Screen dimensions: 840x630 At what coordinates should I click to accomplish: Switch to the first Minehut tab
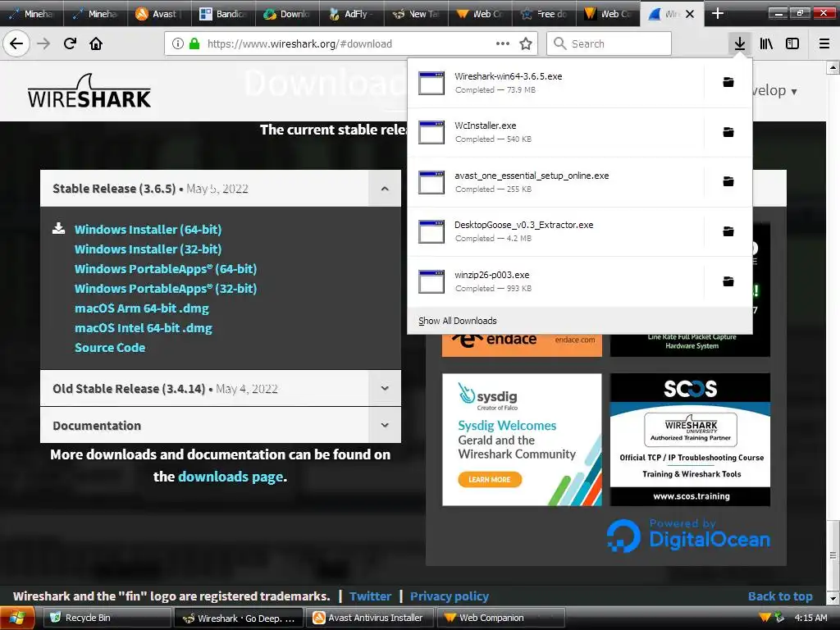click(x=32, y=14)
